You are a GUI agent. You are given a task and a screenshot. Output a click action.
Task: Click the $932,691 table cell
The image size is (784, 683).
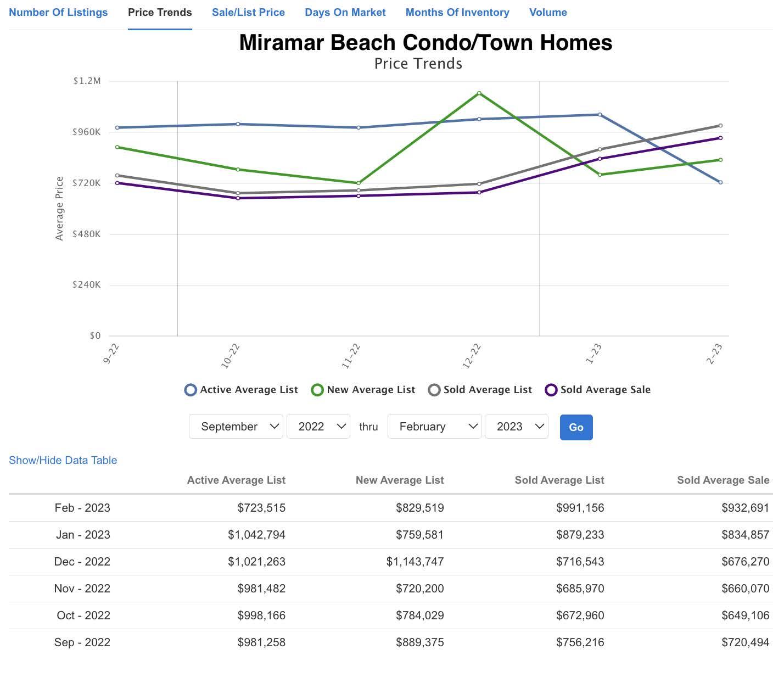pyautogui.click(x=746, y=508)
